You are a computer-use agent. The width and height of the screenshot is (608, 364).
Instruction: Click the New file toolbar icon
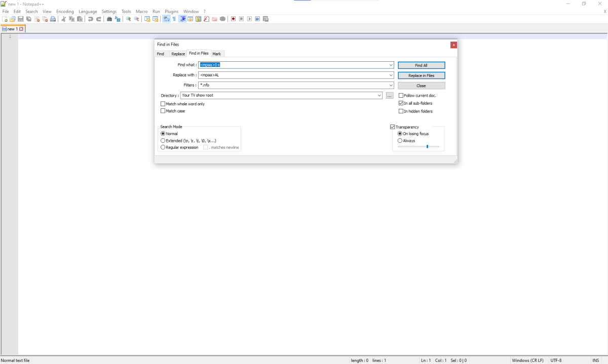click(5, 19)
